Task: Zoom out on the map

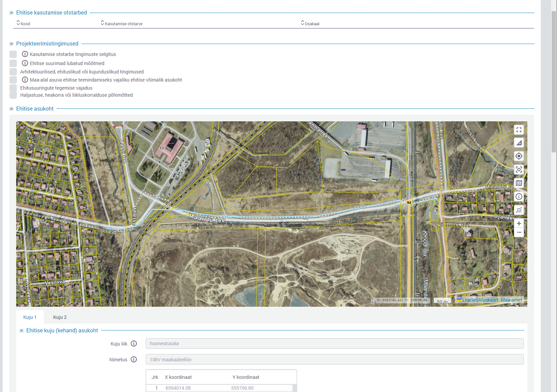Action: (519, 232)
